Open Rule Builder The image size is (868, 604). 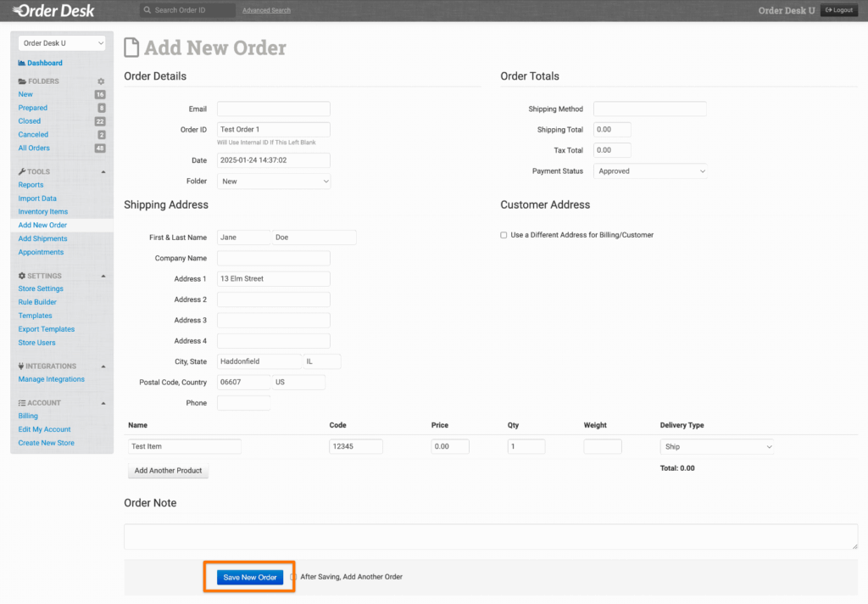pos(37,302)
